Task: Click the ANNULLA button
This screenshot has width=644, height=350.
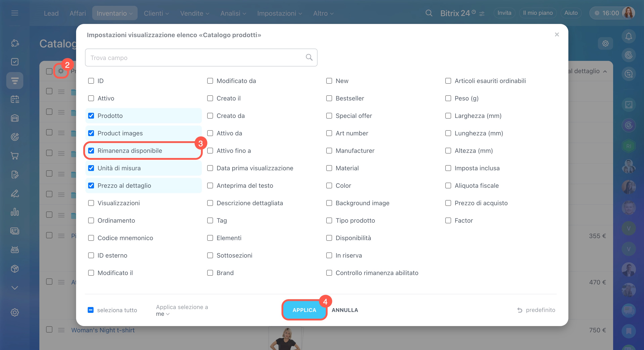Action: point(345,310)
